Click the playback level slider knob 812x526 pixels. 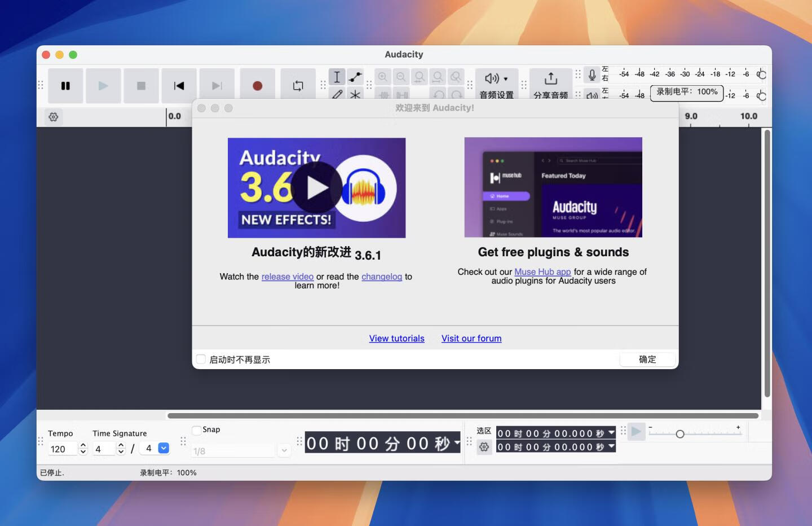[762, 96]
